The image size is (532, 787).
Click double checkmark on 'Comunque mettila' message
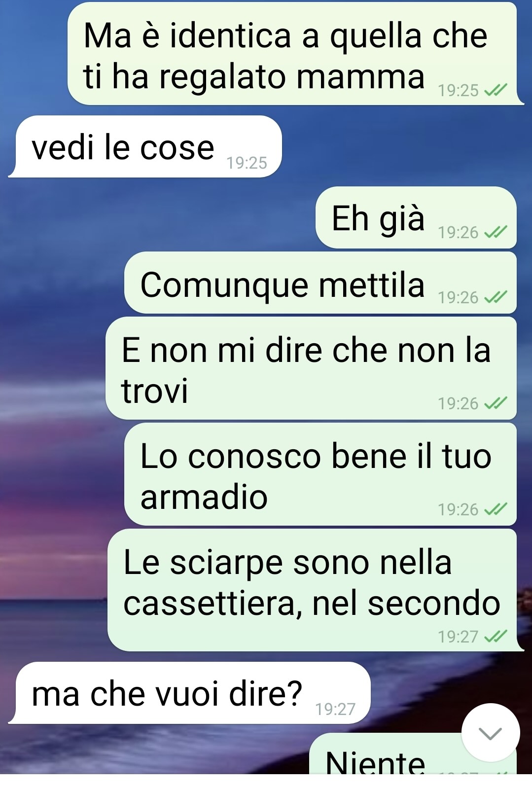tap(496, 297)
